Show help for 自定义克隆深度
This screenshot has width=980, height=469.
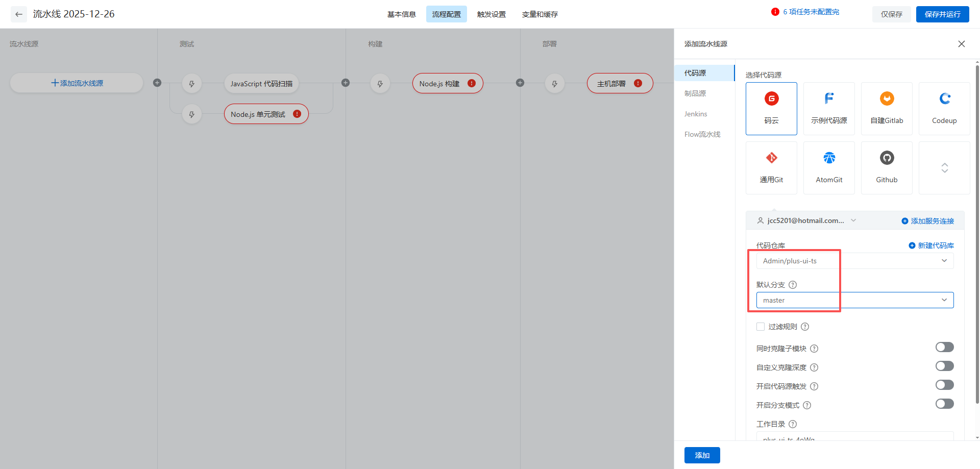click(814, 367)
